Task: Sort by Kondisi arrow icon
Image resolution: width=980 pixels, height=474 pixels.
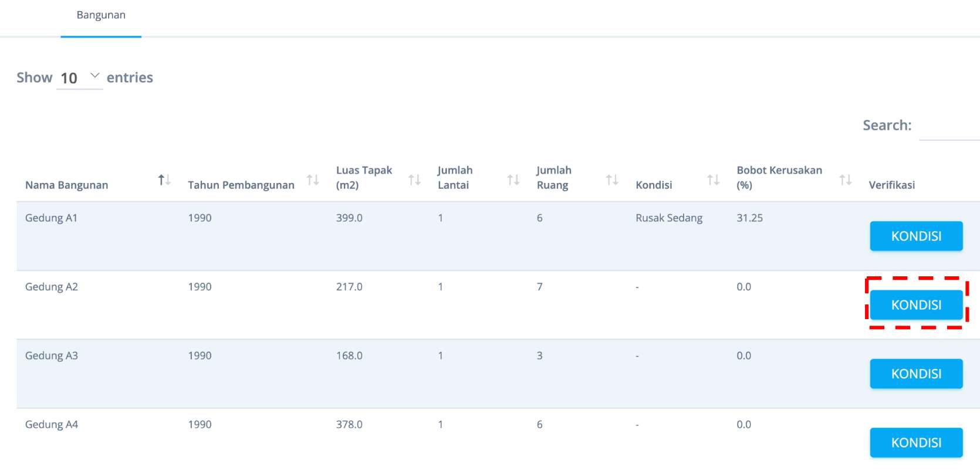Action: pyautogui.click(x=713, y=180)
